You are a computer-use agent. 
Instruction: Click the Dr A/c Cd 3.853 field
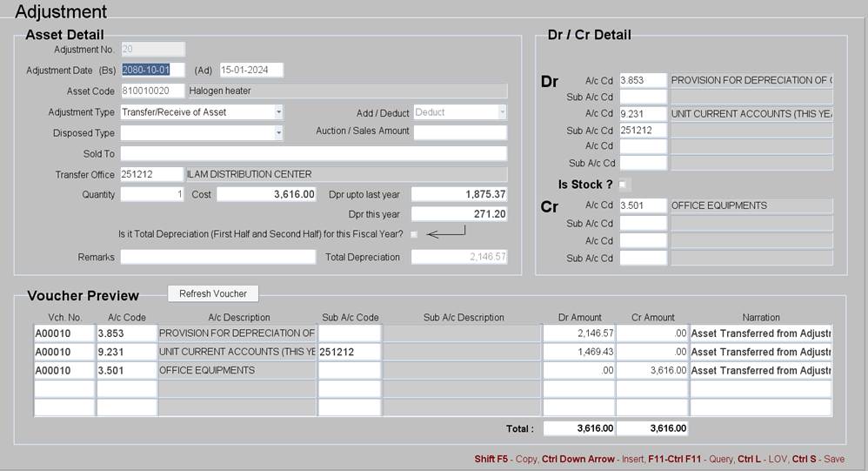(643, 81)
